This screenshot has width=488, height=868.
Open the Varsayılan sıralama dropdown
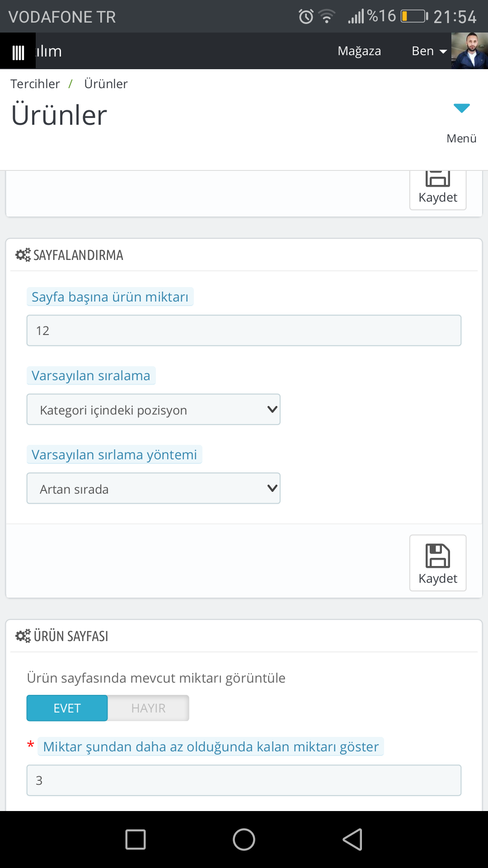tap(154, 410)
